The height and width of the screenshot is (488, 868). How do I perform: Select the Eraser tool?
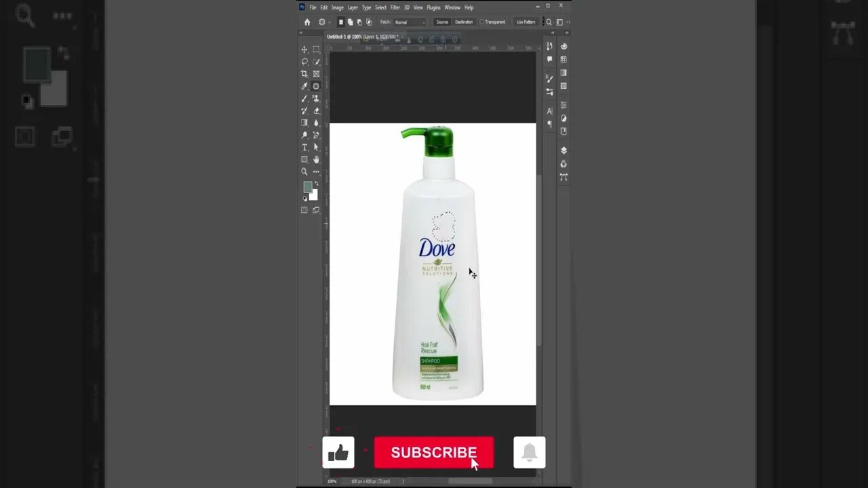[316, 110]
